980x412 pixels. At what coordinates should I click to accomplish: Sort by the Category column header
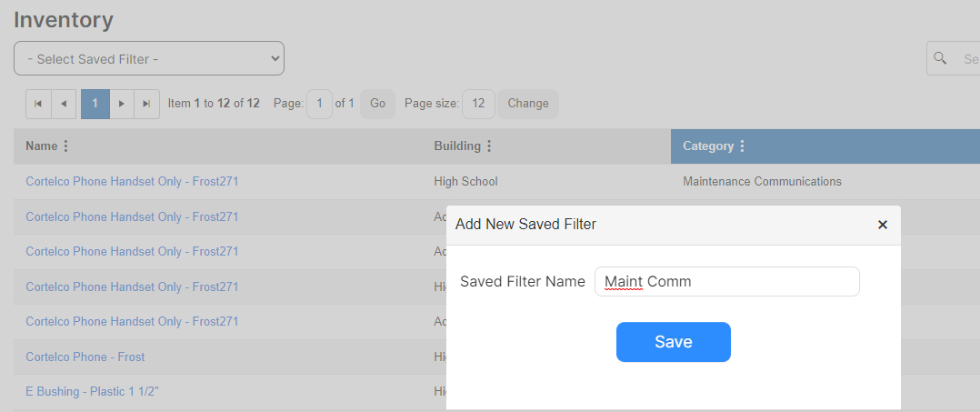click(707, 146)
